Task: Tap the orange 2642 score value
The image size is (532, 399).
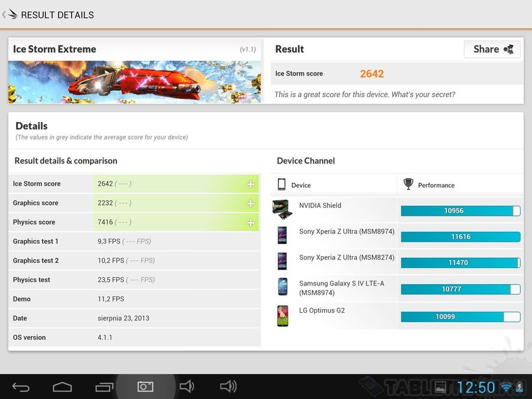Action: click(x=372, y=74)
